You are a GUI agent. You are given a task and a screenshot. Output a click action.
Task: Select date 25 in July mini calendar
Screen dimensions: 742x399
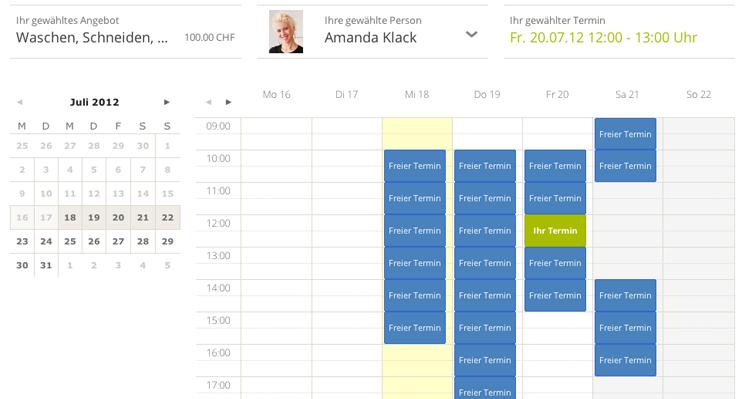[x=70, y=241]
